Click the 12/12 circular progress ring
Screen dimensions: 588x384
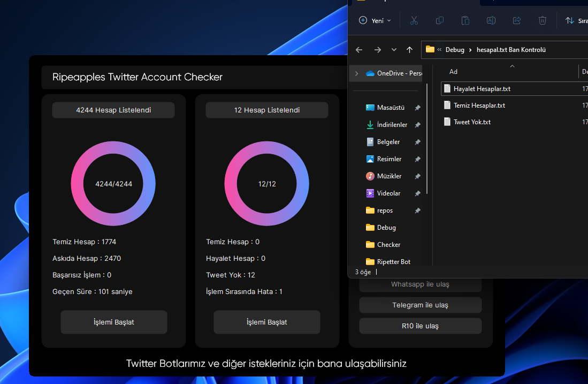pos(266,184)
